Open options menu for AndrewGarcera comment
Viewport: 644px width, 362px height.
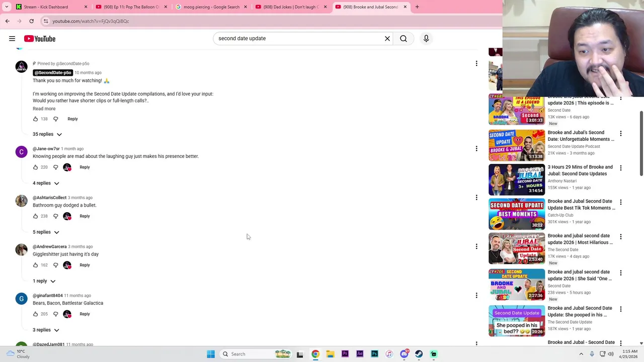[476, 246]
